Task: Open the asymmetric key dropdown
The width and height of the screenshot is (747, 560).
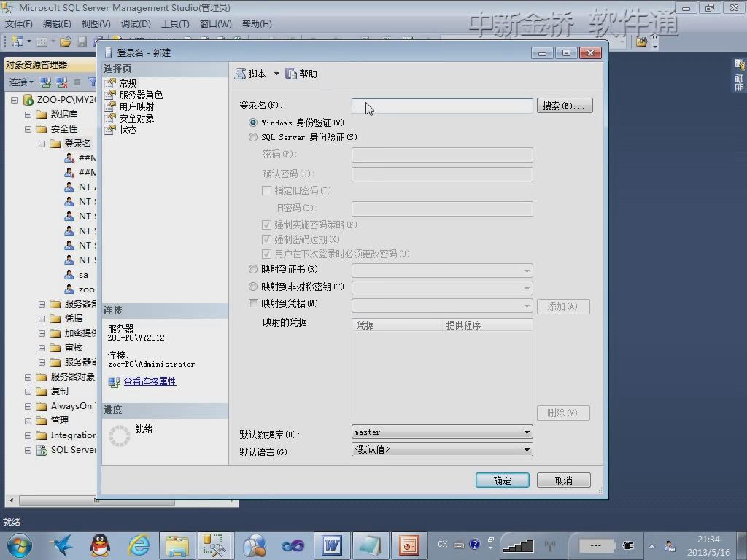Action: coord(442,287)
